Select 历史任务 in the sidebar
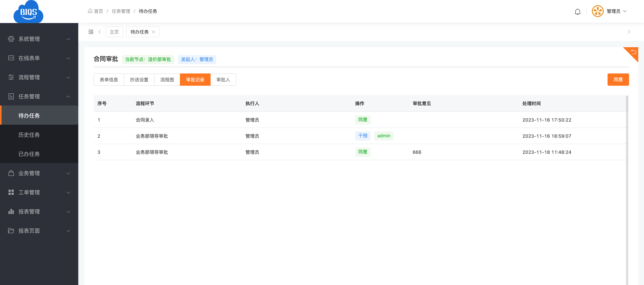Viewport: 644px width, 285px height. click(39, 135)
